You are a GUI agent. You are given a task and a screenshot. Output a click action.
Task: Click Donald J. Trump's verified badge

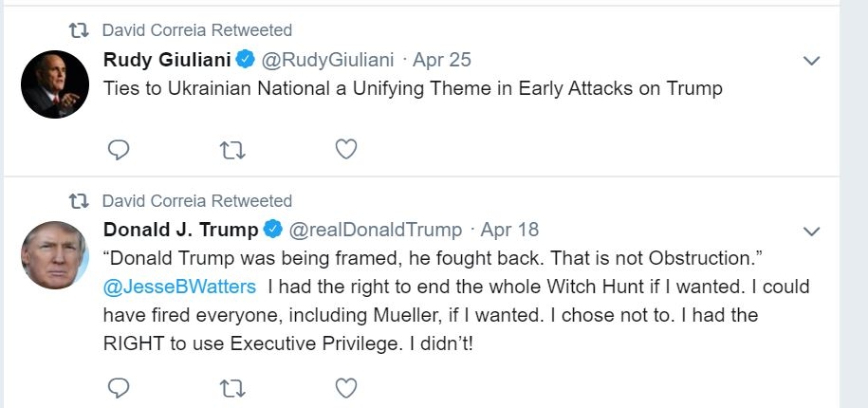point(272,230)
